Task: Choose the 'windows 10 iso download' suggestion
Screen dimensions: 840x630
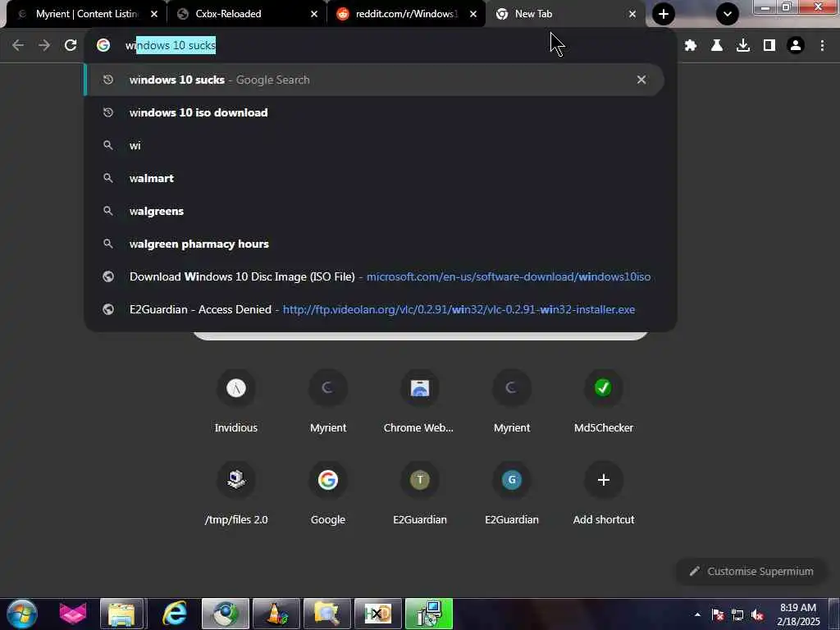Action: (x=374, y=112)
